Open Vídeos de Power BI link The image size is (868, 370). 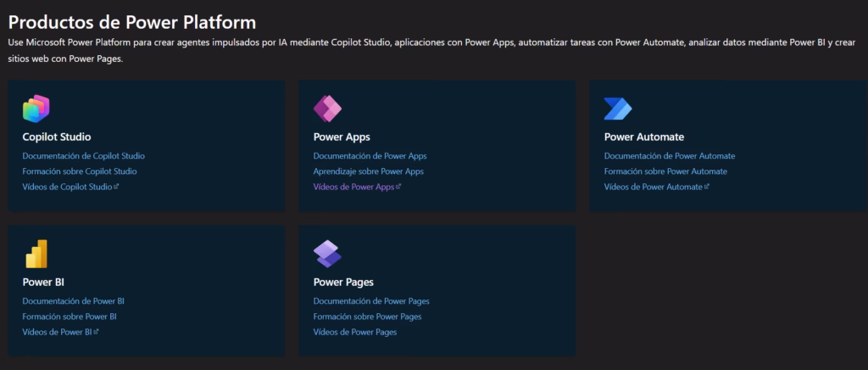[58, 332]
